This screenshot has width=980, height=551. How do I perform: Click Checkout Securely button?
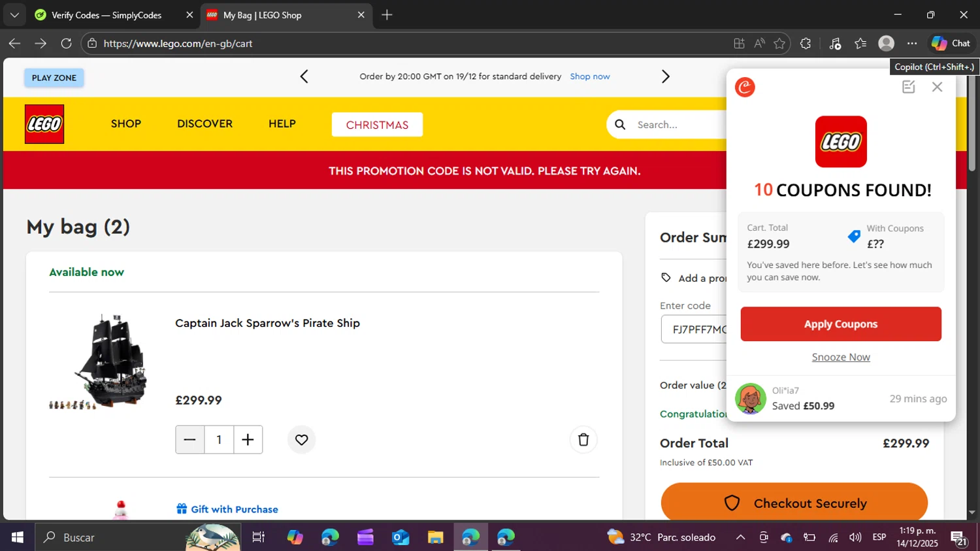click(x=794, y=503)
